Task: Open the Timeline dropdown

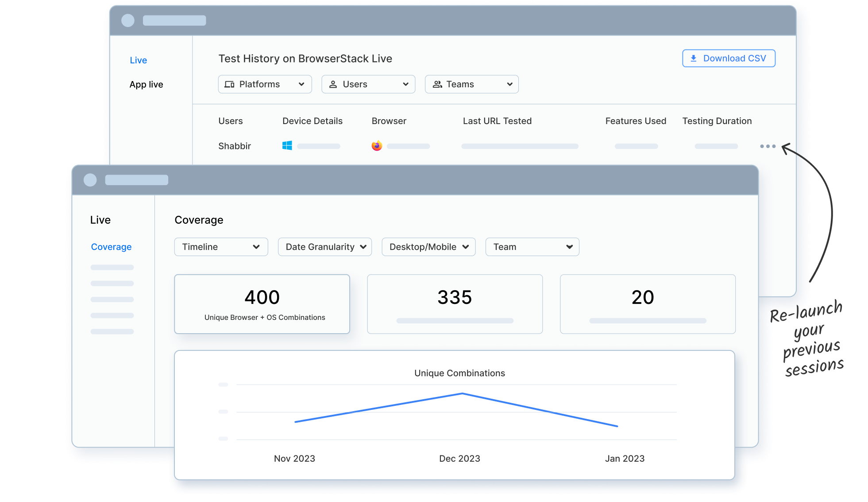Action: (221, 247)
